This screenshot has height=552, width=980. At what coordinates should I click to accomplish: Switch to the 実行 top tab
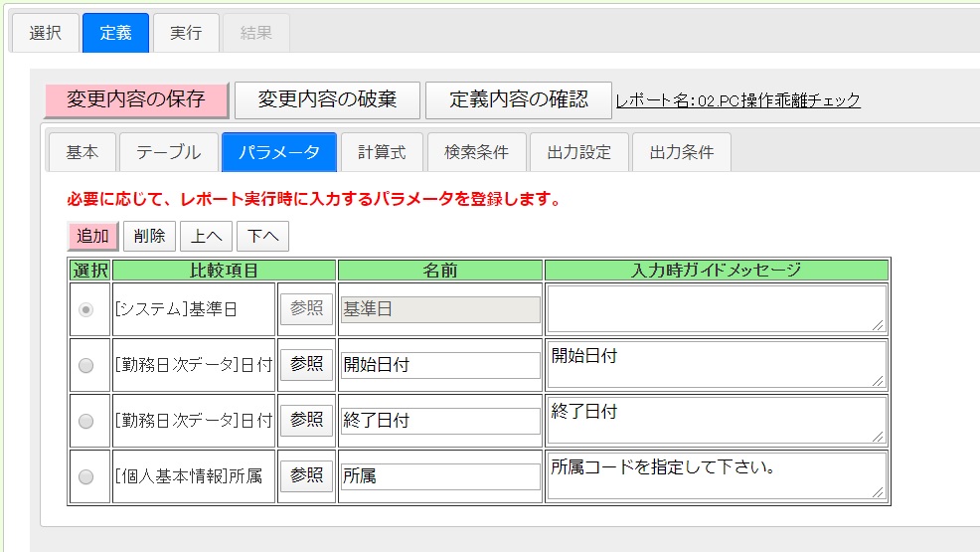click(x=186, y=33)
